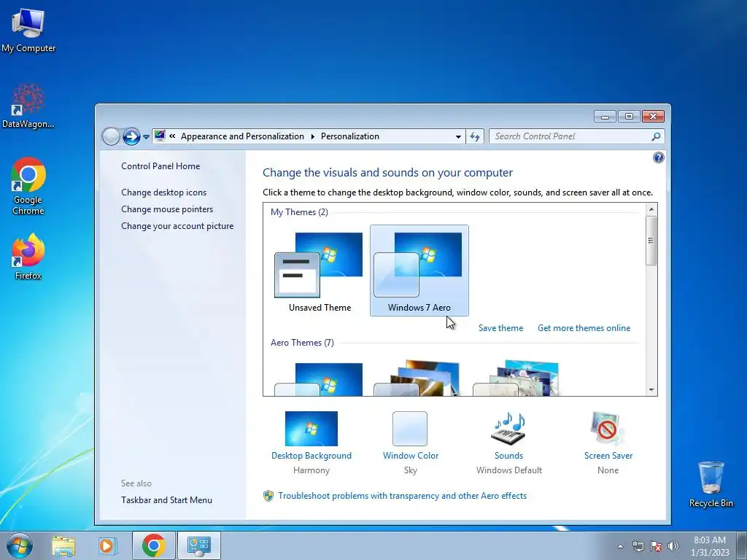
Task: Open Screen Saver settings icon
Action: [608, 428]
